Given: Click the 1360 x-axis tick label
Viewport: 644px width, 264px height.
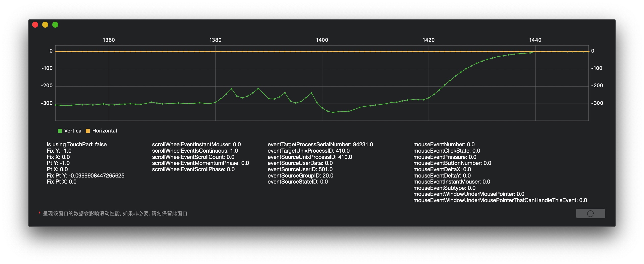Looking at the screenshot, I should coord(109,40).
